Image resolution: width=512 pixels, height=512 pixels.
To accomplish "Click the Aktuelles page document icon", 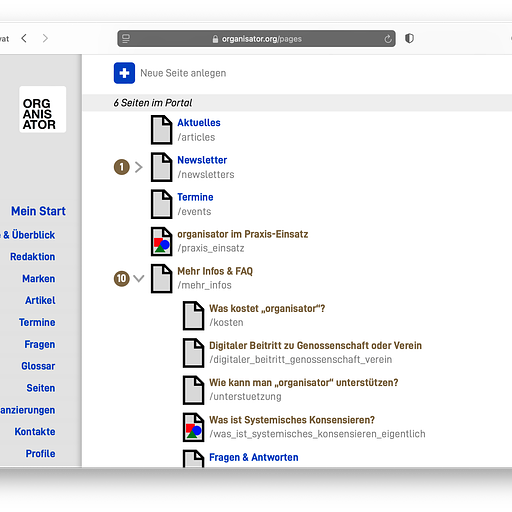I will tap(162, 130).
